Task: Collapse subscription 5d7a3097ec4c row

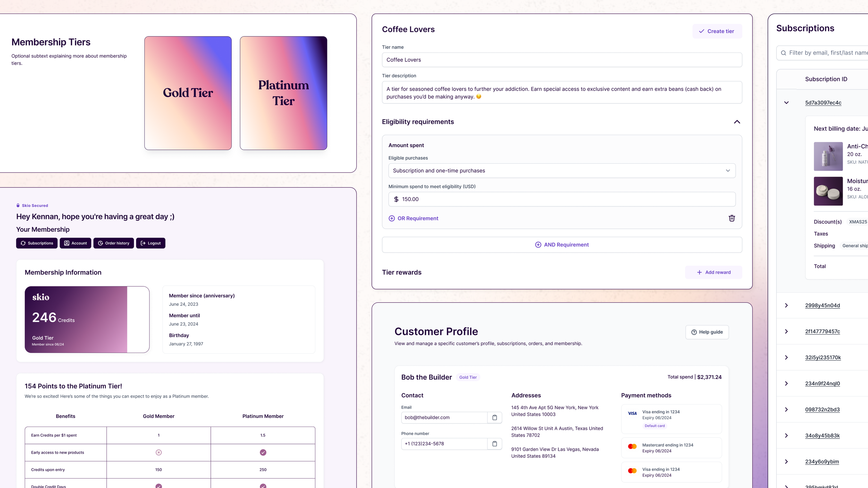Action: 786,103
